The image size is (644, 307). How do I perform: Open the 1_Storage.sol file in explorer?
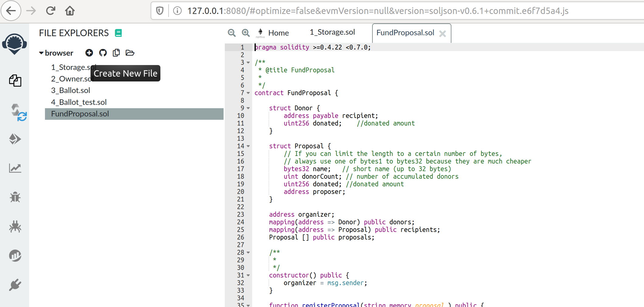click(74, 67)
